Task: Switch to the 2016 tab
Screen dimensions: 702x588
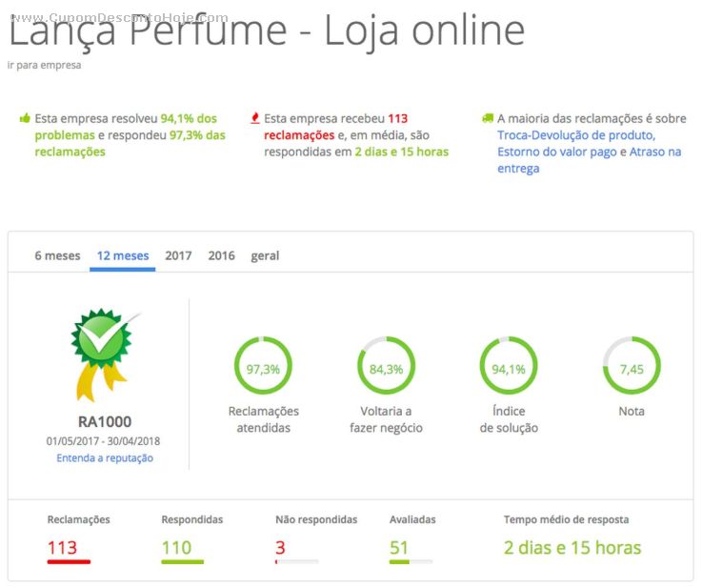Action: coord(221,255)
